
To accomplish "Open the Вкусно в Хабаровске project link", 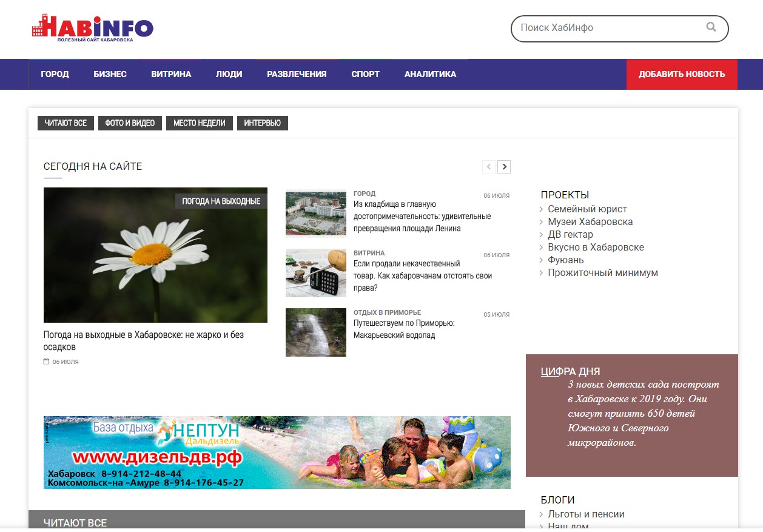I will [x=596, y=247].
